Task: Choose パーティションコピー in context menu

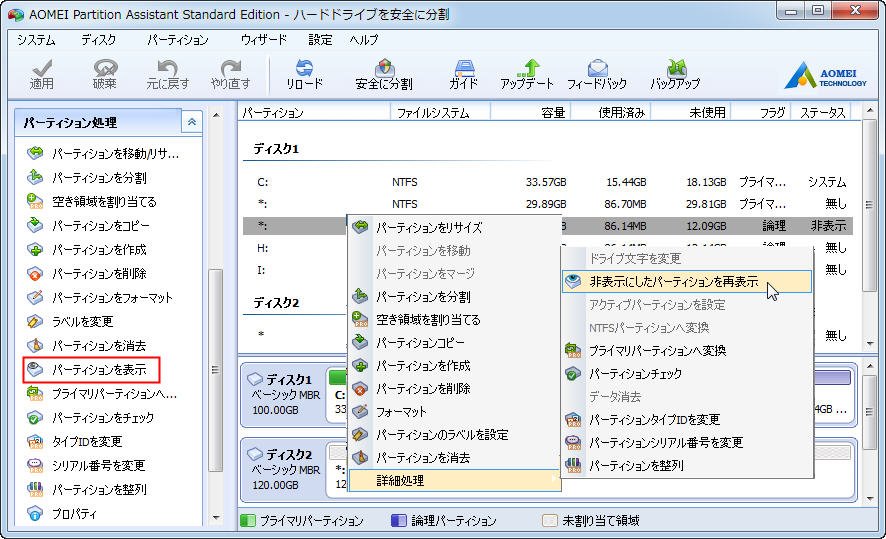Action: [x=454, y=343]
